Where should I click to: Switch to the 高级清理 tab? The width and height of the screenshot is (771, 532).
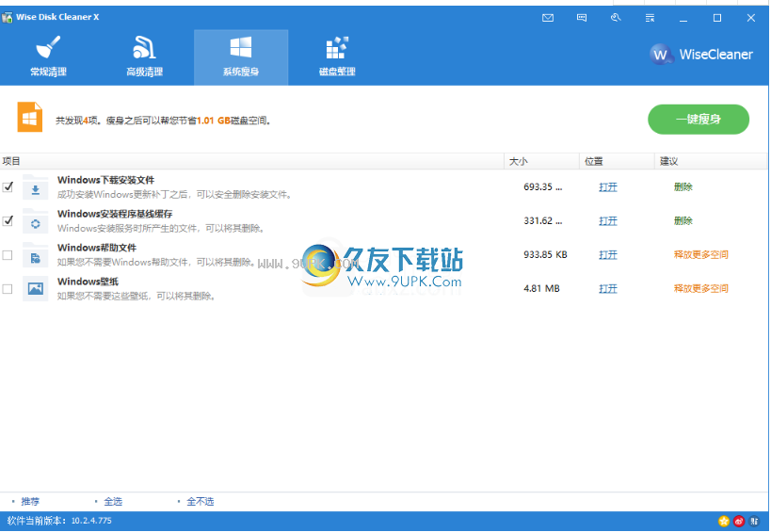point(144,57)
